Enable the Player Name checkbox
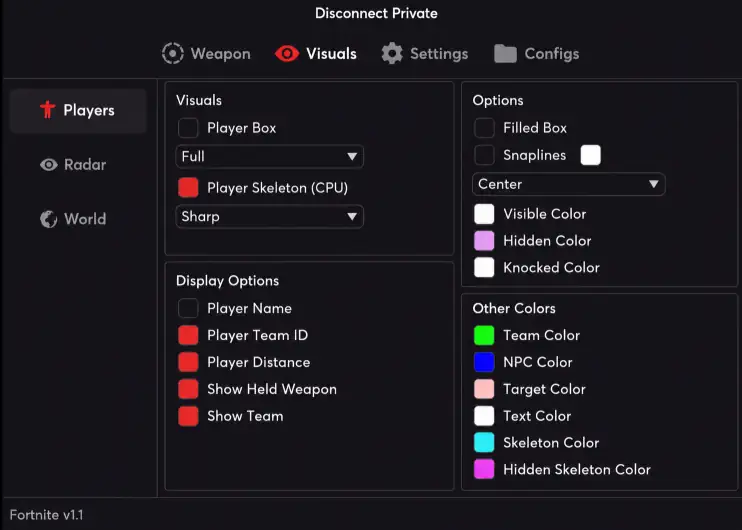 (x=188, y=308)
